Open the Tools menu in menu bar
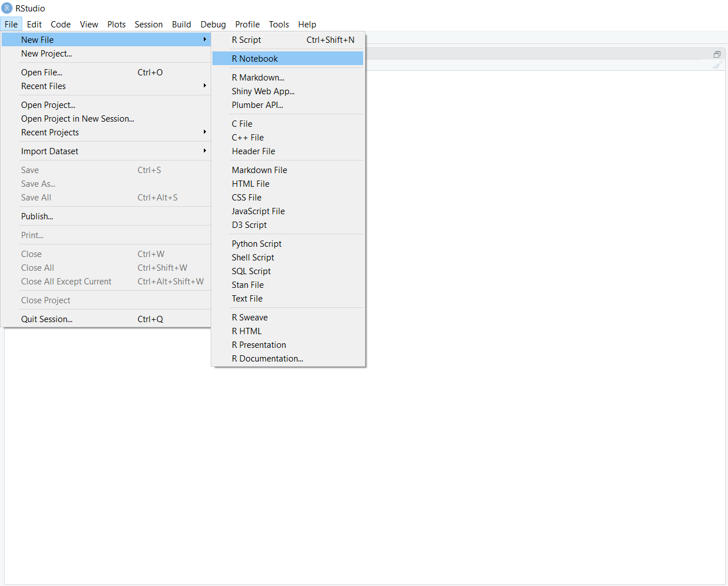This screenshot has height=586, width=728. tap(279, 25)
